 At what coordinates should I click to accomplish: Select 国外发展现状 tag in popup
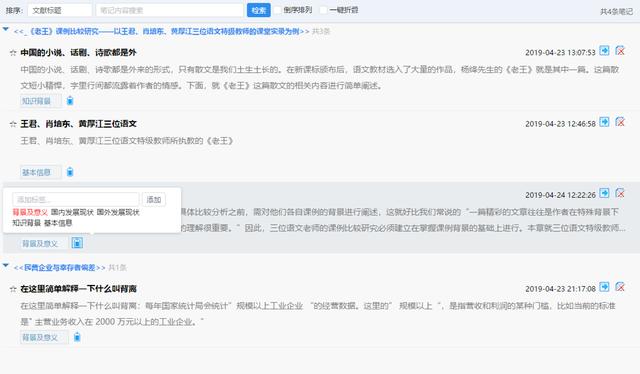coord(118,212)
